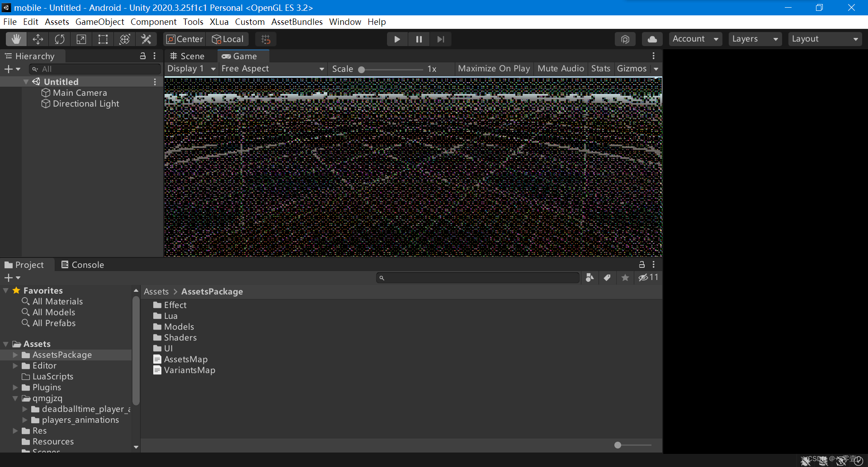The width and height of the screenshot is (868, 467).
Task: Click the Stats button in the Game view
Action: (x=600, y=69)
